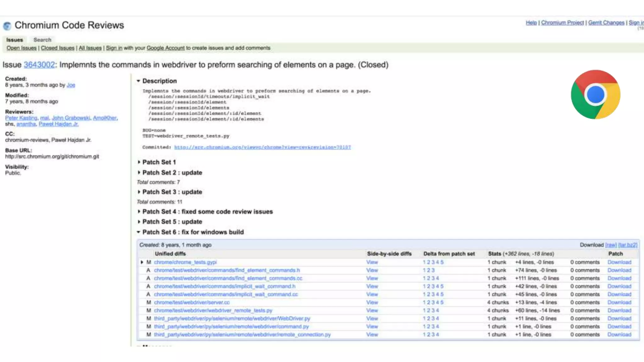Download the raw patch set
This screenshot has width=644, height=362.
(x=611, y=245)
